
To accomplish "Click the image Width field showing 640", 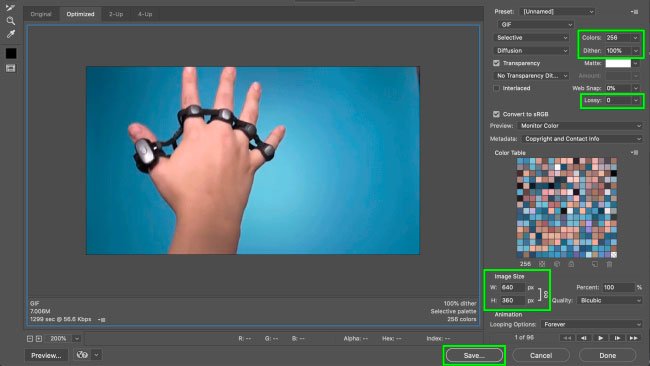I will click(x=512, y=287).
